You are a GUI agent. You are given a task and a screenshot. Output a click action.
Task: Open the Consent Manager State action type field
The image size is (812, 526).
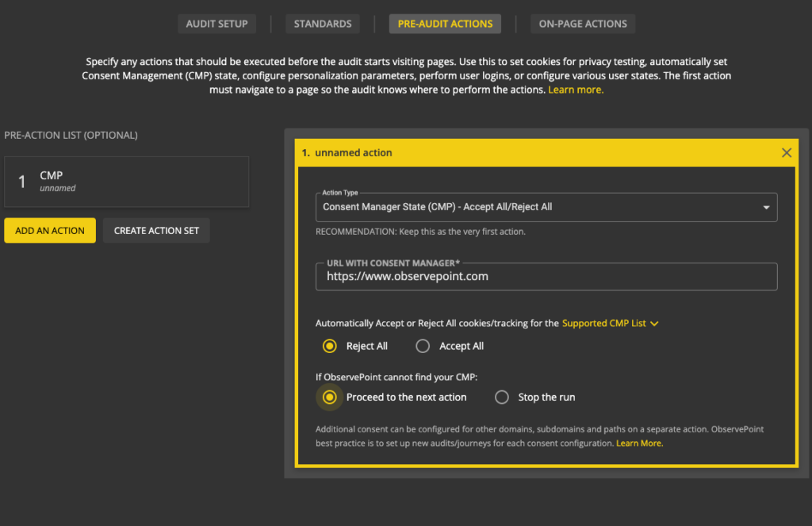click(x=539, y=207)
